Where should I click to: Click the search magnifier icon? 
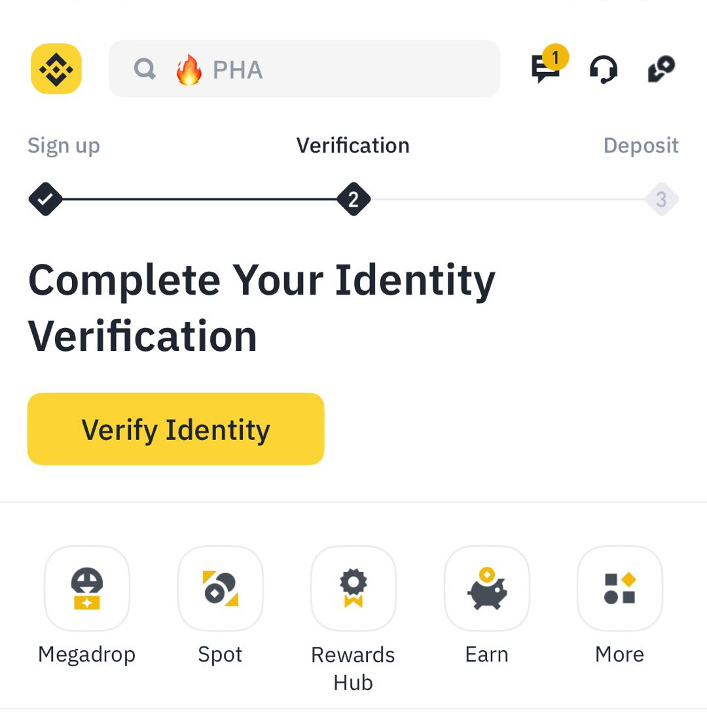[x=145, y=69]
